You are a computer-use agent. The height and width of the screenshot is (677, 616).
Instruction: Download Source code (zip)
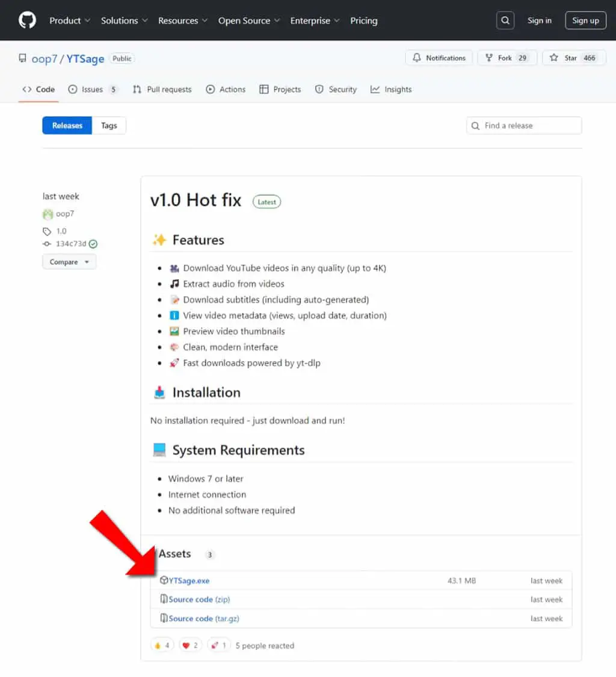pyautogui.click(x=199, y=600)
